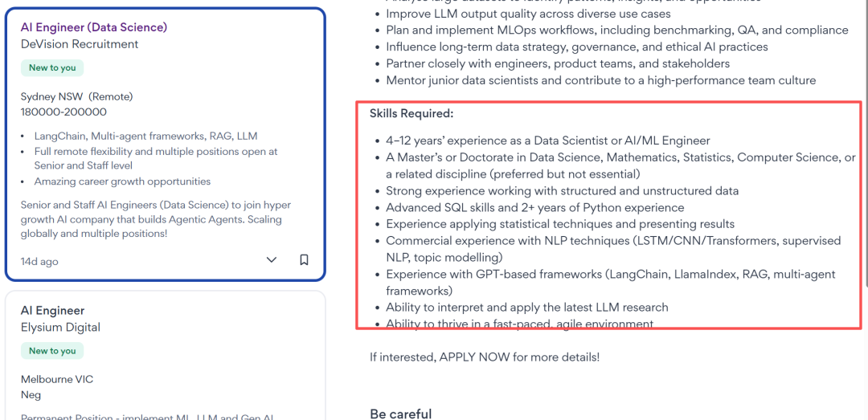Click the New to you badge on Elysium card

52,351
